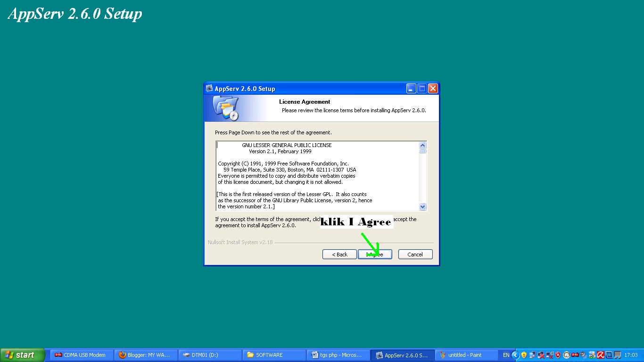Close the AppServ Setup dialog
This screenshot has height=362, width=644.
pos(433,88)
